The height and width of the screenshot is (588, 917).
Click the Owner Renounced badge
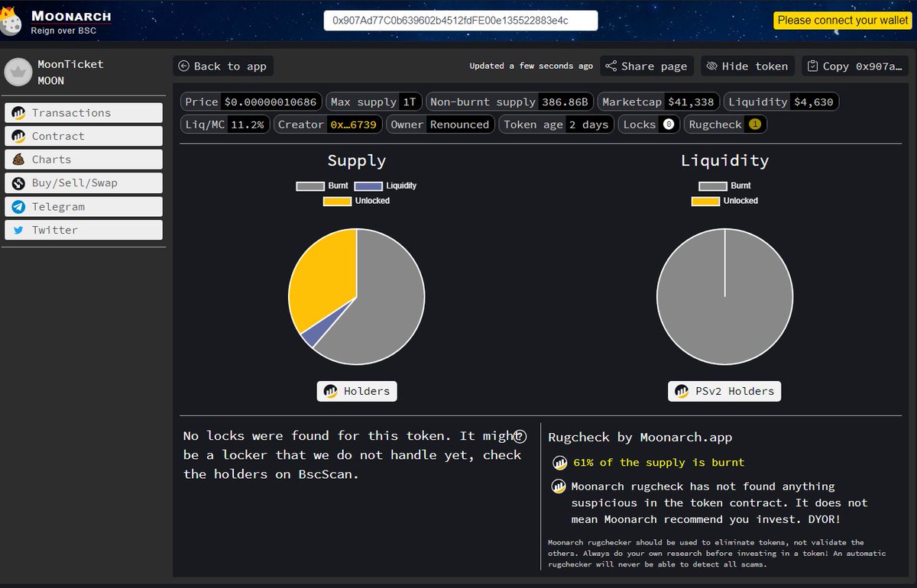tap(440, 124)
